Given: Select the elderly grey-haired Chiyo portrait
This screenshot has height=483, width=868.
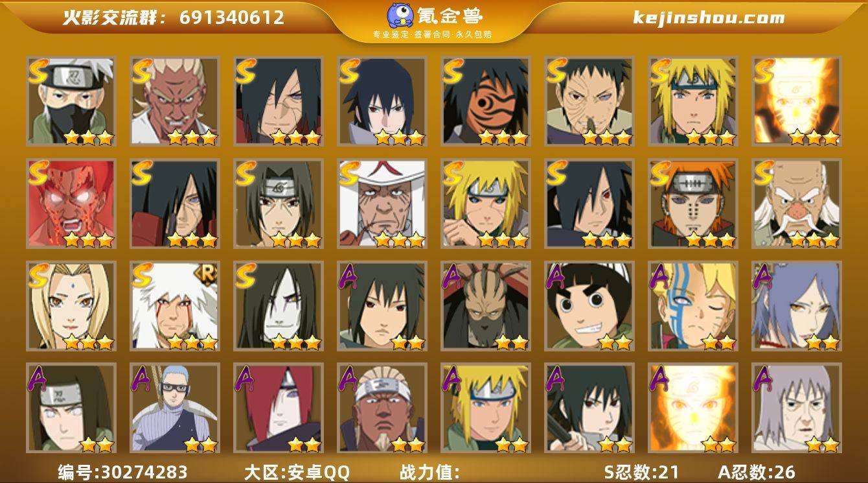Looking at the screenshot, I should tap(797, 408).
